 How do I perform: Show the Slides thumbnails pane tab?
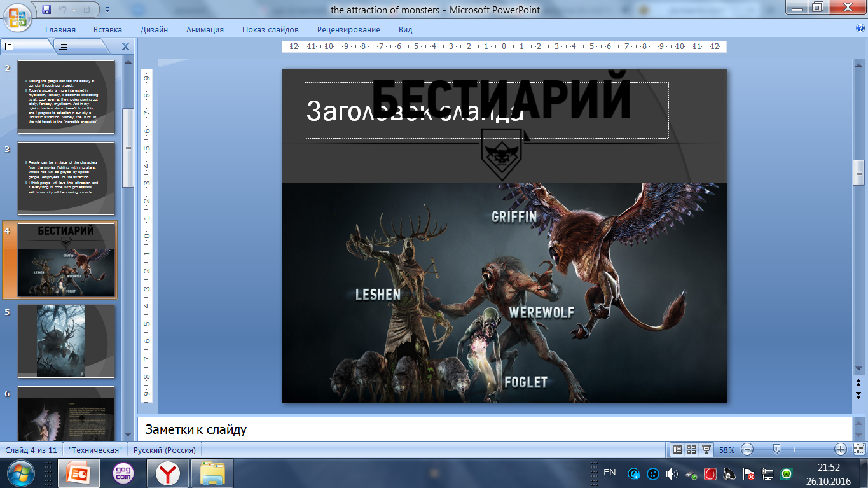click(27, 46)
